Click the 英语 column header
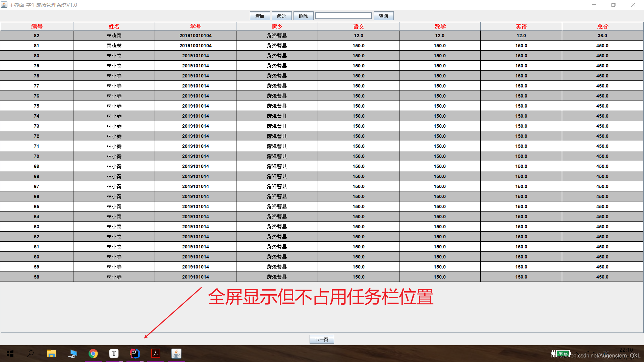 (521, 26)
